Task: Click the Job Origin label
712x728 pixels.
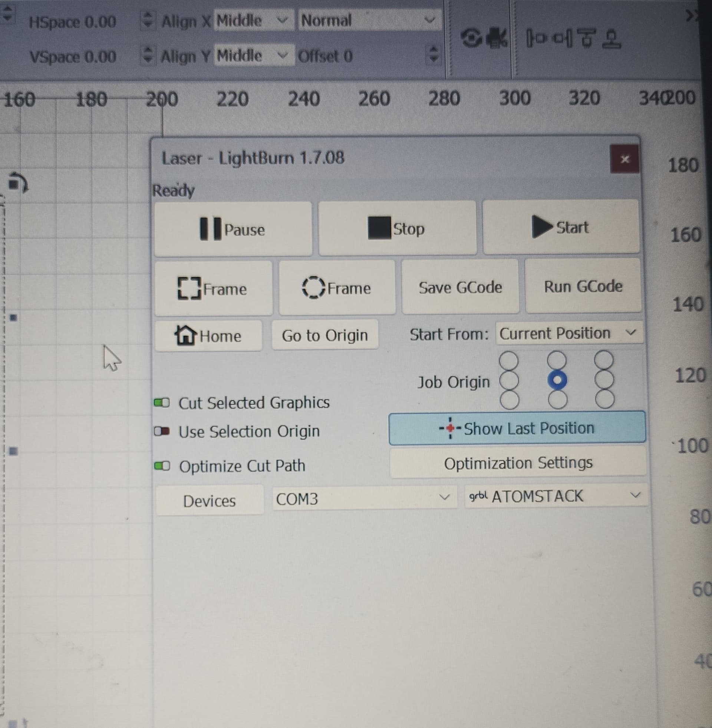Action: coord(453,382)
